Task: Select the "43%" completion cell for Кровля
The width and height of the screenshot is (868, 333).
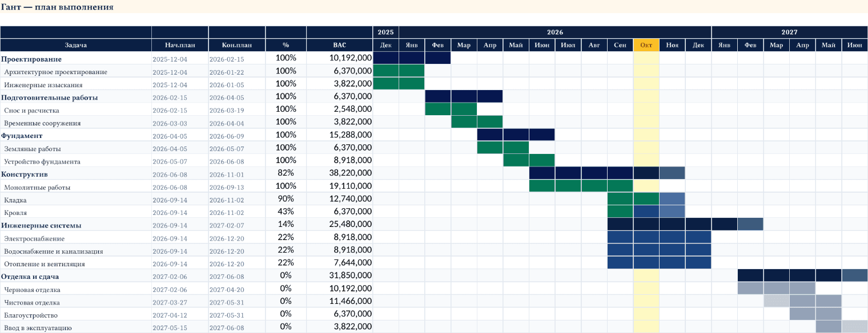Action: click(286, 212)
